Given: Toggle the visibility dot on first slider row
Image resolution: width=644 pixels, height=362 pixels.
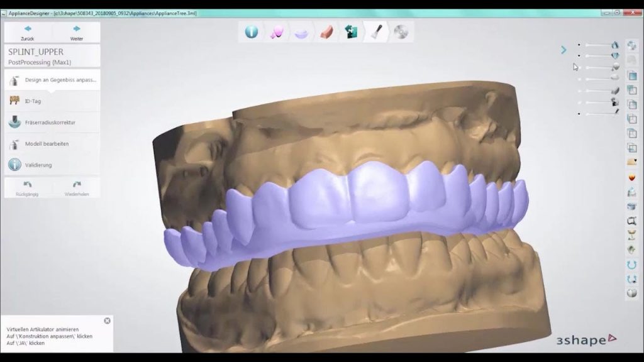Looking at the screenshot, I should (579, 45).
